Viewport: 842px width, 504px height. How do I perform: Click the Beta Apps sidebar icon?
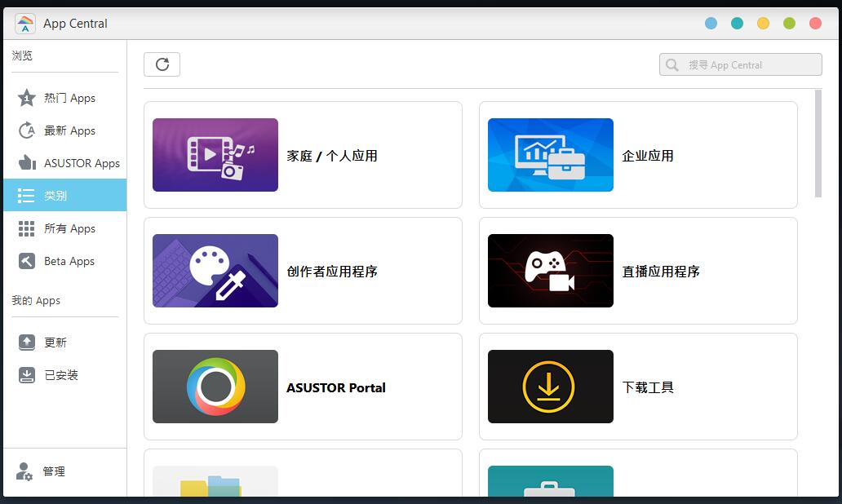(26, 261)
